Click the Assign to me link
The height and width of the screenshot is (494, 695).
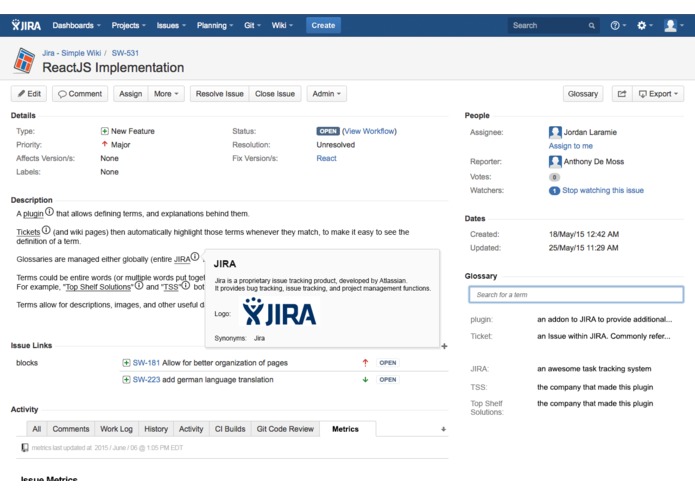(570, 146)
